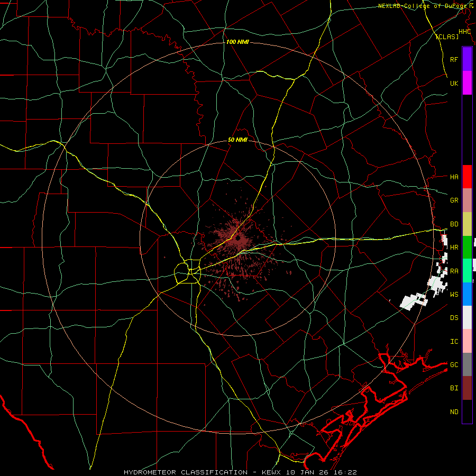Click the ND legend label
The width and height of the screenshot is (476, 476).
coord(454,412)
